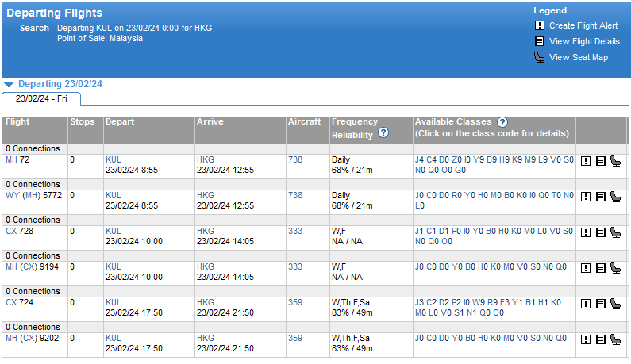The height and width of the screenshot is (364, 631).
Task: Click help icon next to Frequency Reliability
Action: (x=383, y=133)
